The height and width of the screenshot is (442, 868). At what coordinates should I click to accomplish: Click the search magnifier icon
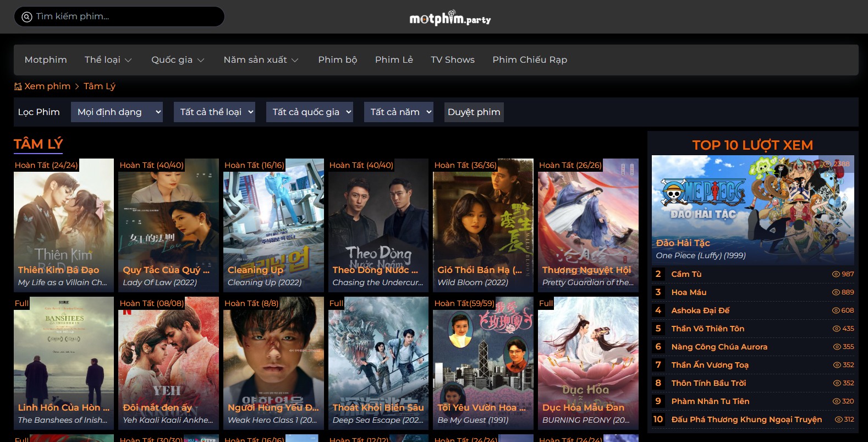click(26, 17)
